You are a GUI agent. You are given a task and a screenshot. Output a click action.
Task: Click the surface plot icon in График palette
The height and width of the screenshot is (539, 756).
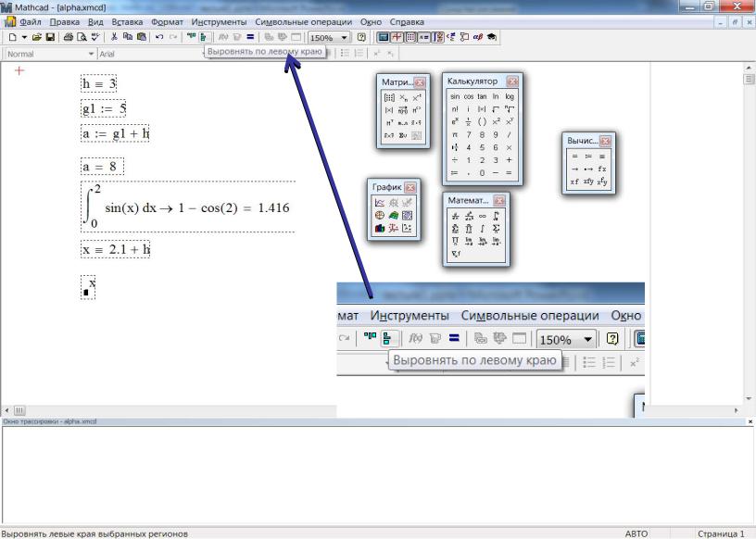pyautogui.click(x=394, y=216)
